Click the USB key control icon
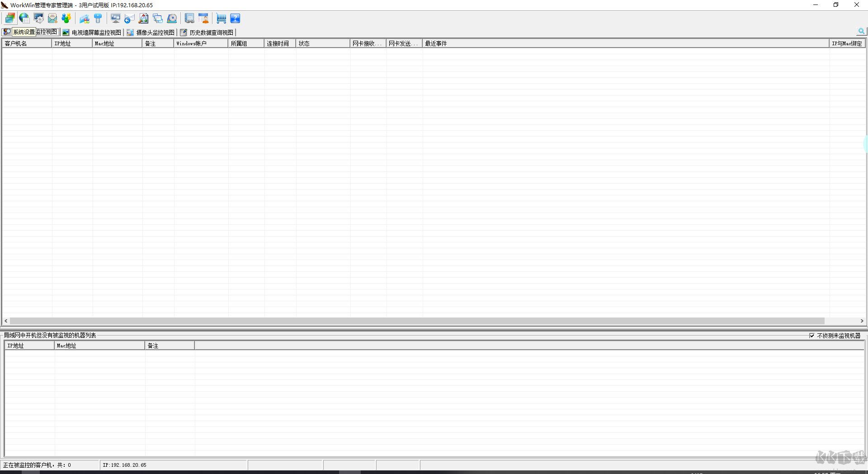 click(98, 18)
